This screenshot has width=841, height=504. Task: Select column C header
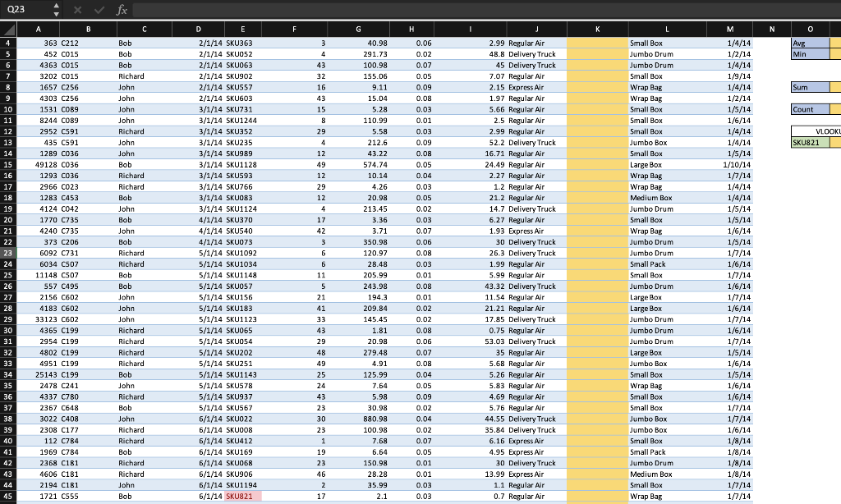(x=145, y=29)
